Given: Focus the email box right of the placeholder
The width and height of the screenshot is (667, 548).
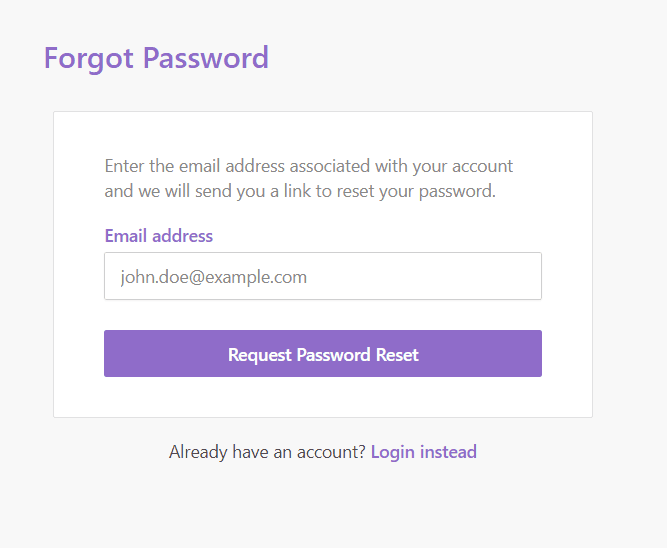Looking at the screenshot, I should coord(430,276).
